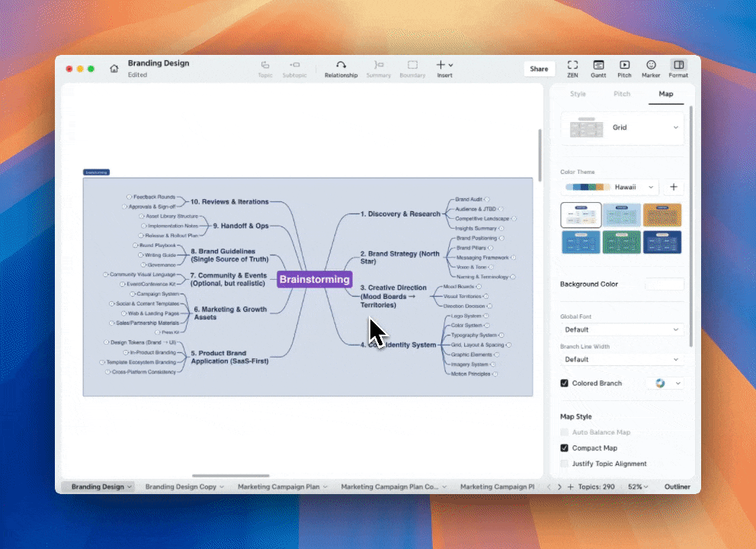Choose the dark navy theme variant
Viewport: 756px width, 549px height.
pyautogui.click(x=662, y=242)
